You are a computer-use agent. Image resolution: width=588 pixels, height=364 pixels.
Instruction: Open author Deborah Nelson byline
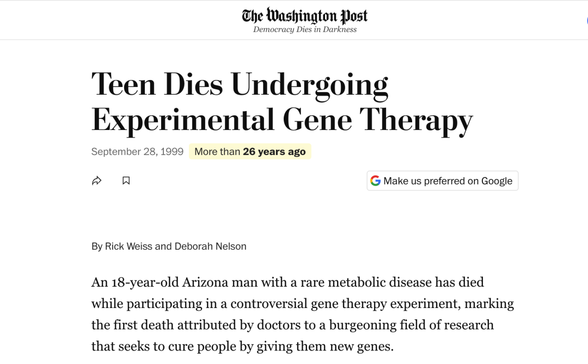pos(210,246)
